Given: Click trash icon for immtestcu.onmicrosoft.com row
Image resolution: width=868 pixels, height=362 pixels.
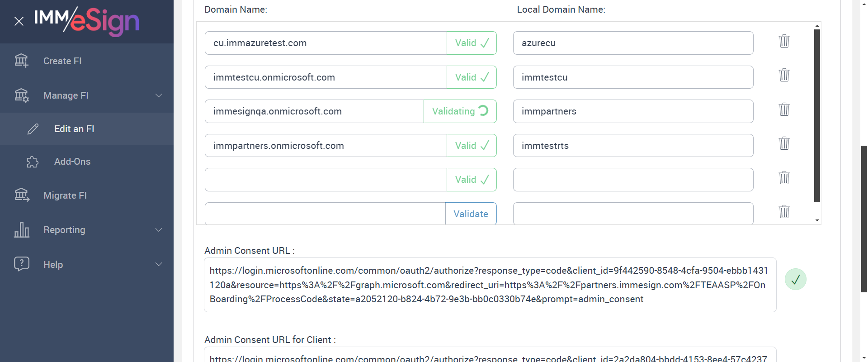Looking at the screenshot, I should (784, 75).
